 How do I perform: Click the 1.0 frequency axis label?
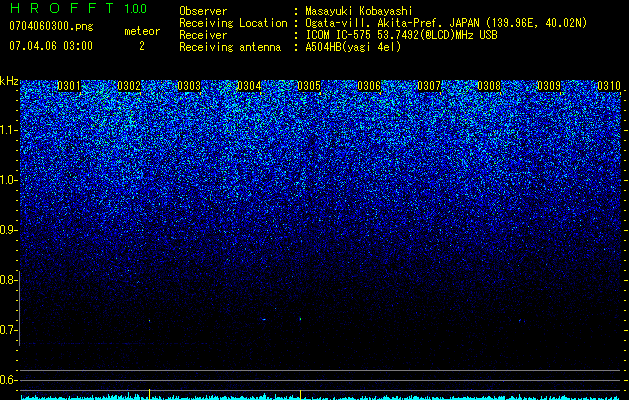click(x=8, y=180)
